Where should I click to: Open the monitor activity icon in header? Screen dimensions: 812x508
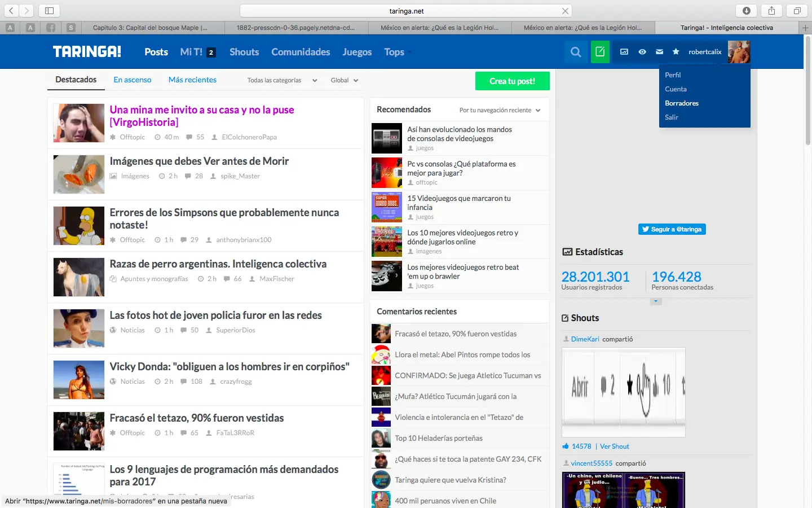pyautogui.click(x=624, y=52)
